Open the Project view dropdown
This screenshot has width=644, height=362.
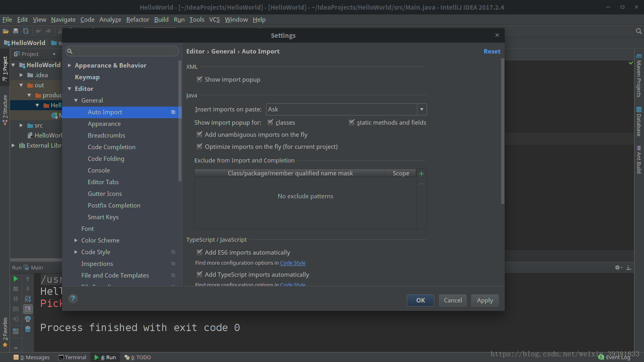pos(54,54)
